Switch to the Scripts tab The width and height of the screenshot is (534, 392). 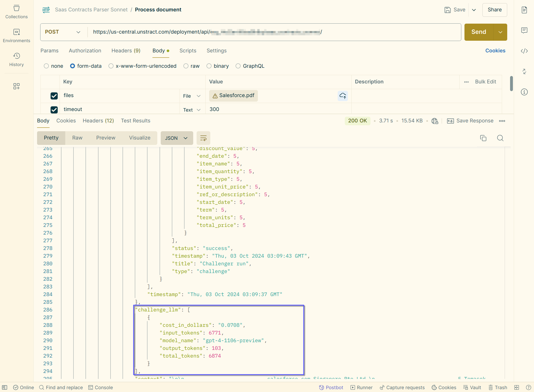[188, 51]
